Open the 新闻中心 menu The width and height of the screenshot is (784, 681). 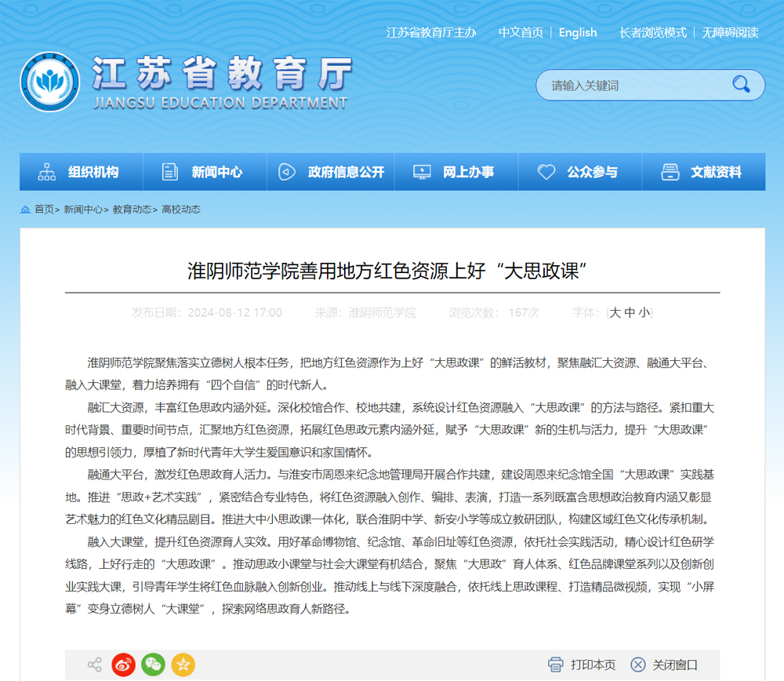[x=205, y=172]
